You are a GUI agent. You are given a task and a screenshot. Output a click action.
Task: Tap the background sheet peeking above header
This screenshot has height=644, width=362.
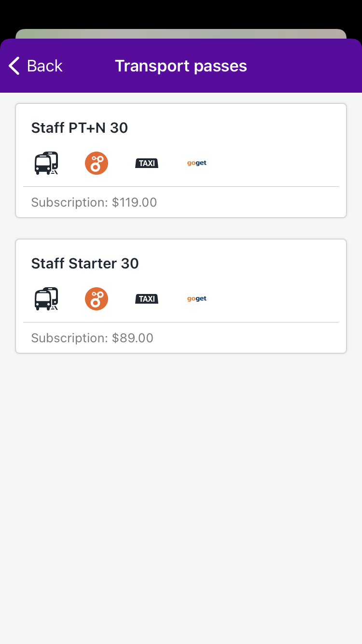(181, 33)
